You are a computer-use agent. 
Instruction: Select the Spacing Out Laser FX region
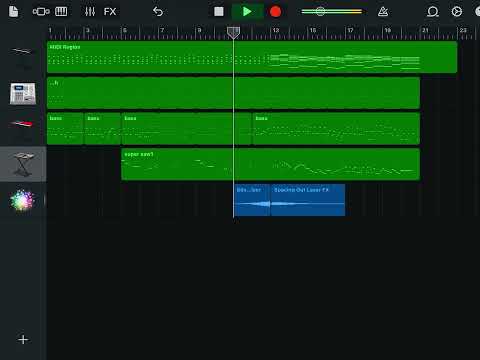point(308,200)
